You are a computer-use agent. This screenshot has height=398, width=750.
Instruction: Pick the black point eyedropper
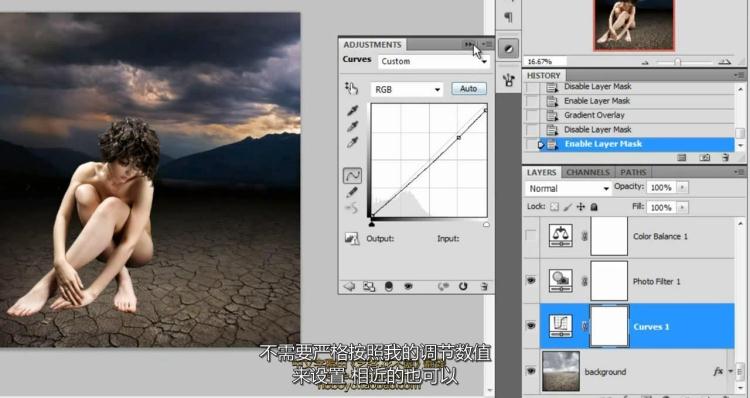(x=353, y=111)
